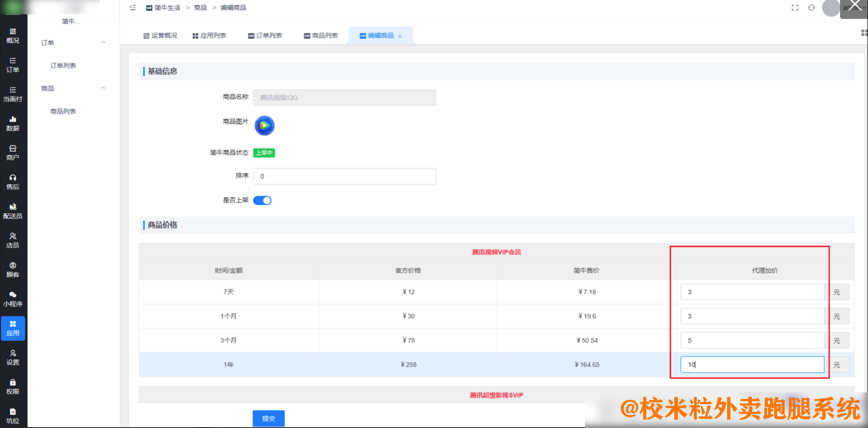Open the 概况 section in the sidebar

pos(13,36)
